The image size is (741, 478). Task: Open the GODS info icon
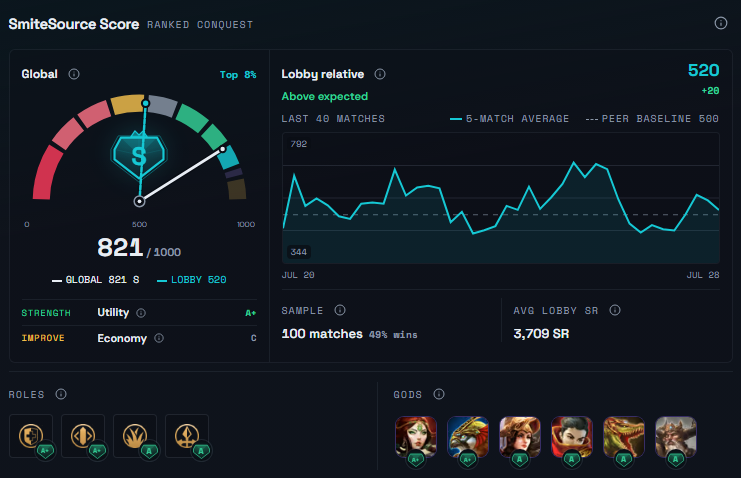[x=439, y=394]
